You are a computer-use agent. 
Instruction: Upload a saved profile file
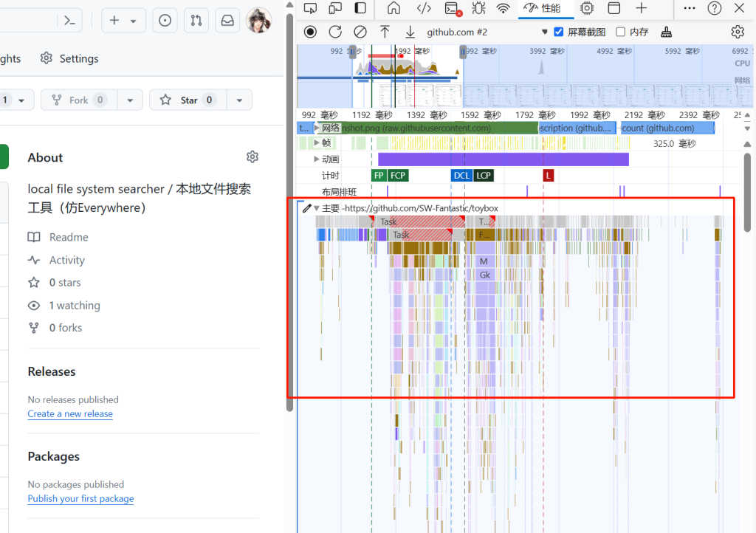point(385,32)
